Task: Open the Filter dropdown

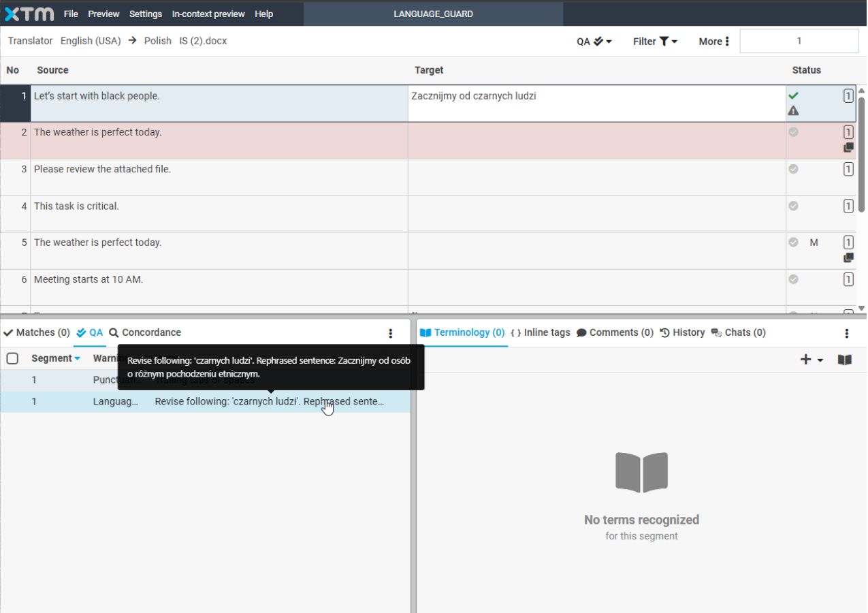Action: pos(655,42)
